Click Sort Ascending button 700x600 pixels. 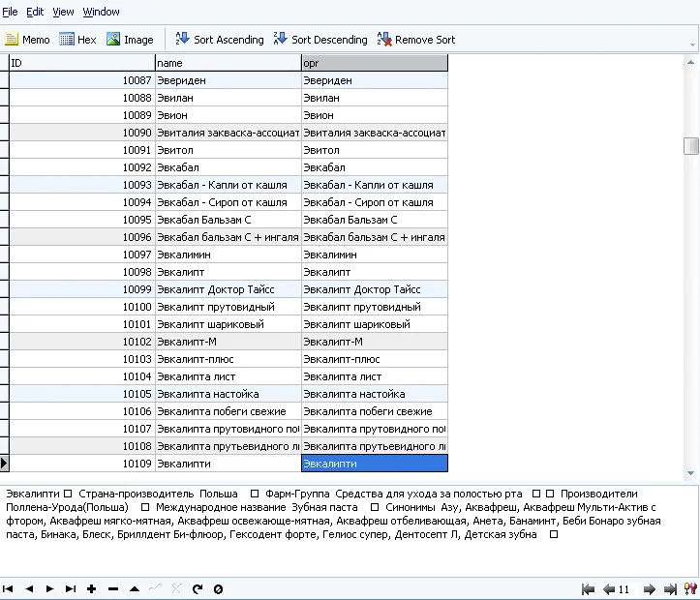tap(219, 40)
